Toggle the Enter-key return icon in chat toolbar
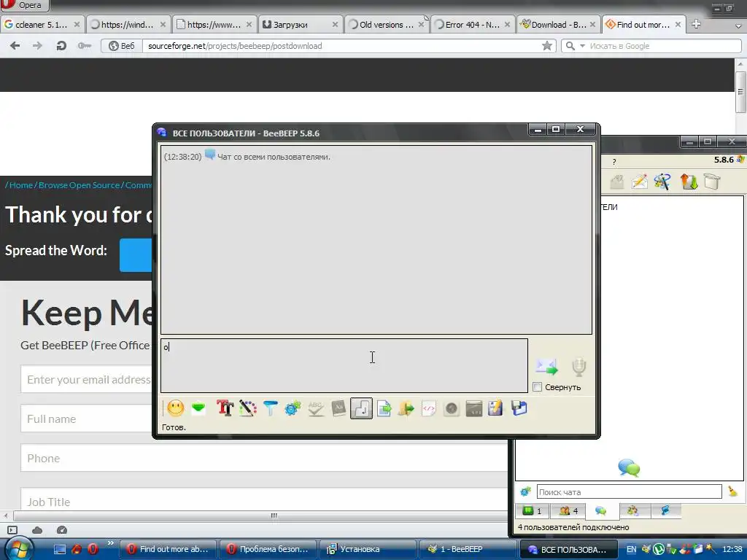 361,408
